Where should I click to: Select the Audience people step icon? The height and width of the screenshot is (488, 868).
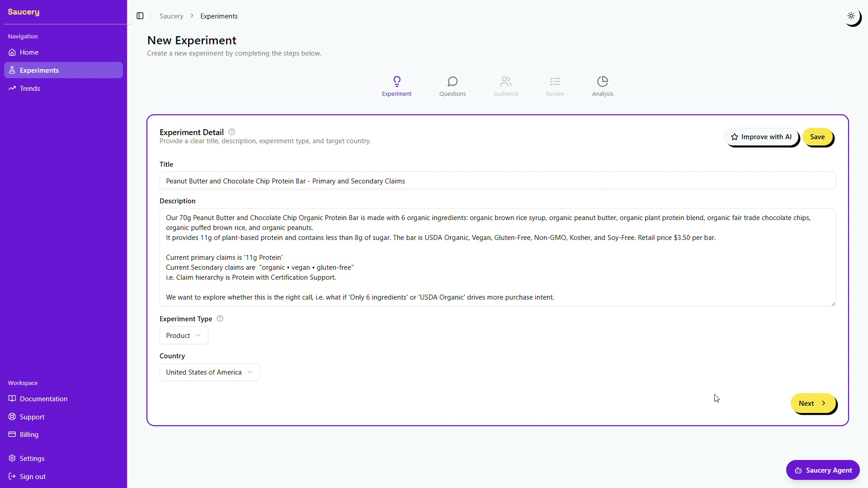pyautogui.click(x=505, y=82)
